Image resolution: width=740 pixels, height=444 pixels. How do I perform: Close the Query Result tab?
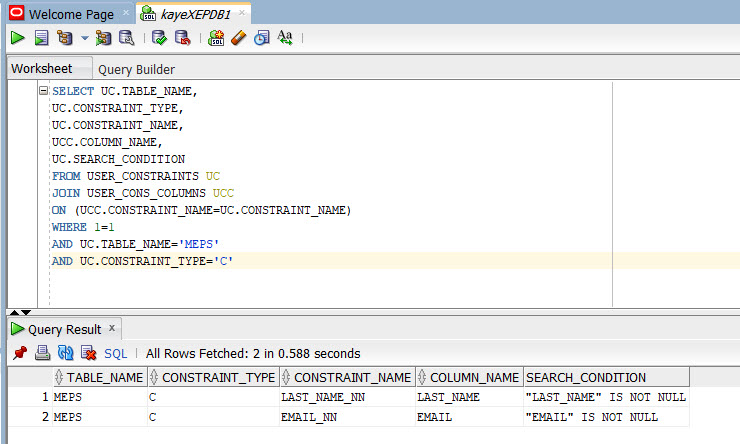[x=112, y=327]
